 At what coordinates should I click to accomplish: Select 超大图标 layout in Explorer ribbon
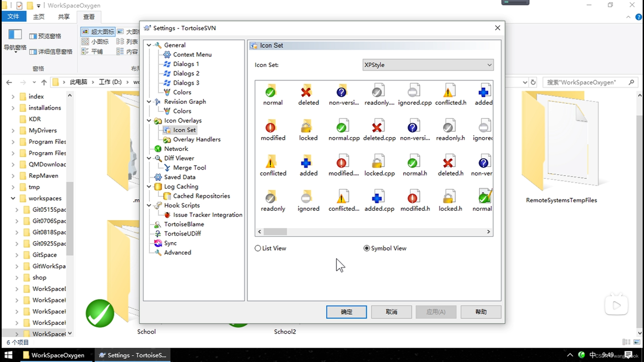[x=98, y=32]
